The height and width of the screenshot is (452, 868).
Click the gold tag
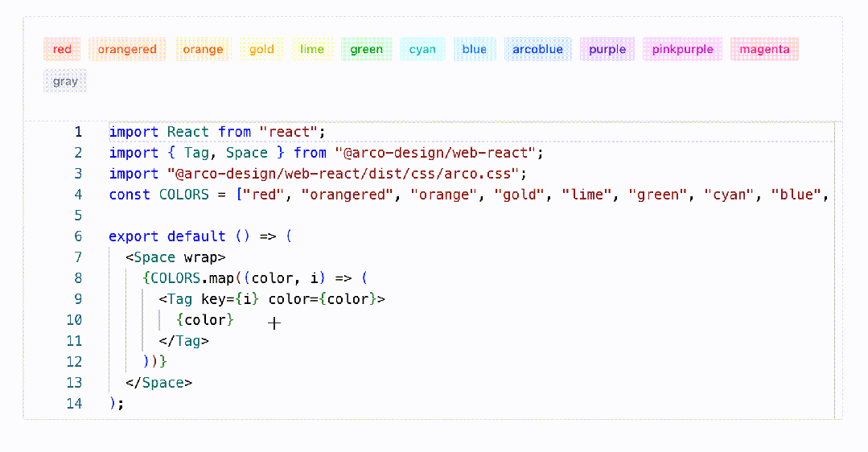pyautogui.click(x=261, y=49)
